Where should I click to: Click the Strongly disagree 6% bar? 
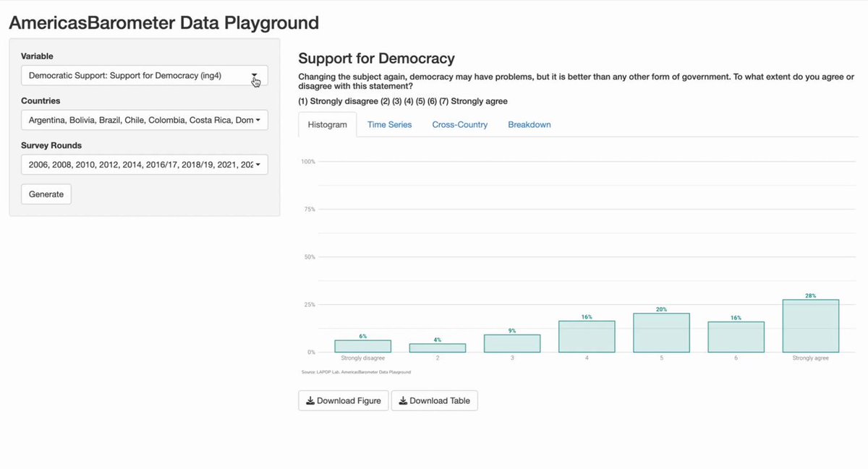[362, 346]
